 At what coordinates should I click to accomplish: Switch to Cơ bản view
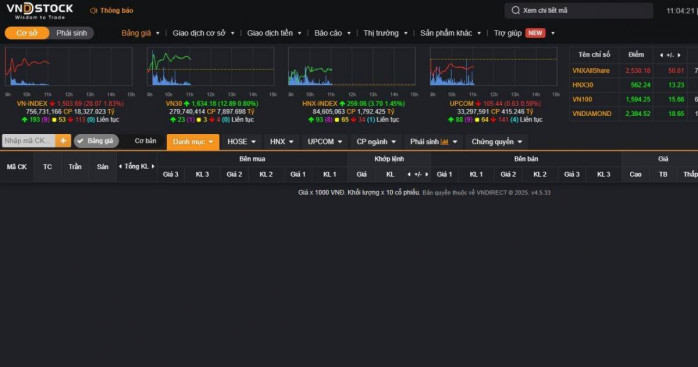145,141
